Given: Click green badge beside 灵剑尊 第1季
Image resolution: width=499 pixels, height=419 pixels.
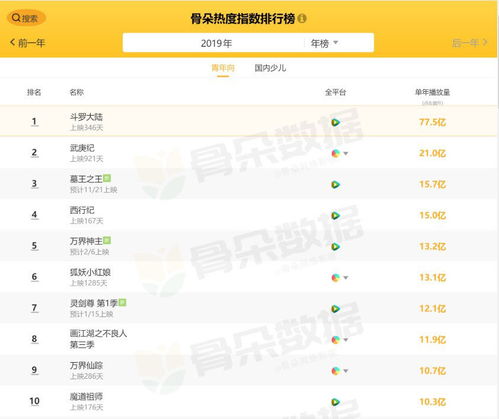Looking at the screenshot, I should 122,303.
